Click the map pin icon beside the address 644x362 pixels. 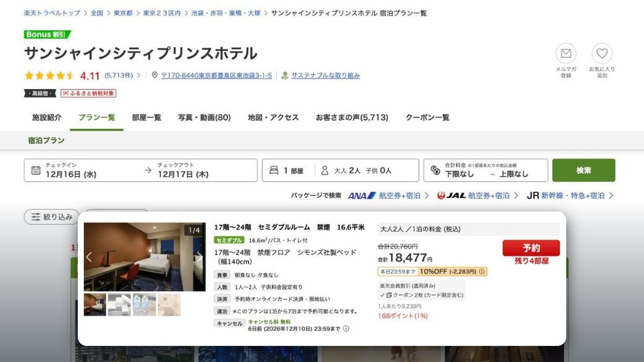(155, 76)
